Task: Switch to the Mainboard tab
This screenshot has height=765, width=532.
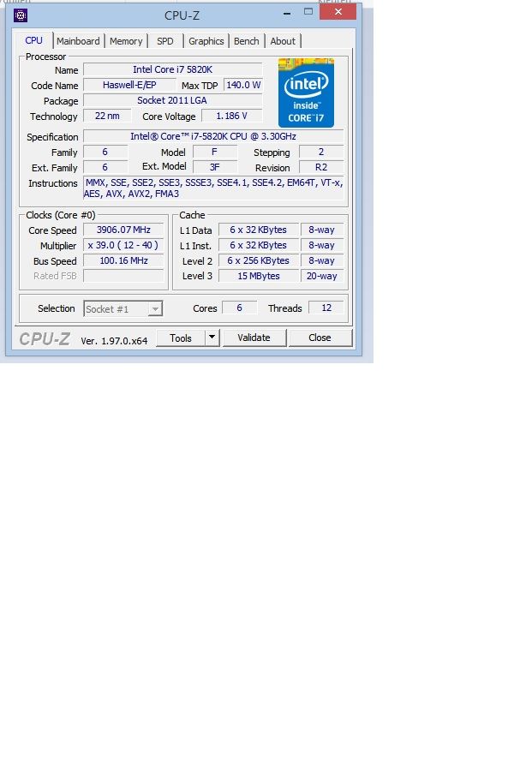Action: [78, 41]
